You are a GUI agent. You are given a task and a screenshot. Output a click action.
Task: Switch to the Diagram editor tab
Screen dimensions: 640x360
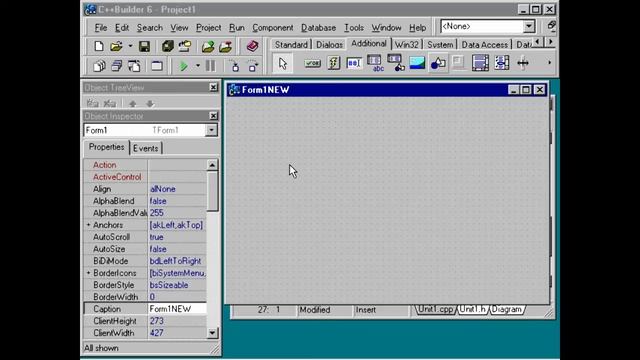point(507,309)
